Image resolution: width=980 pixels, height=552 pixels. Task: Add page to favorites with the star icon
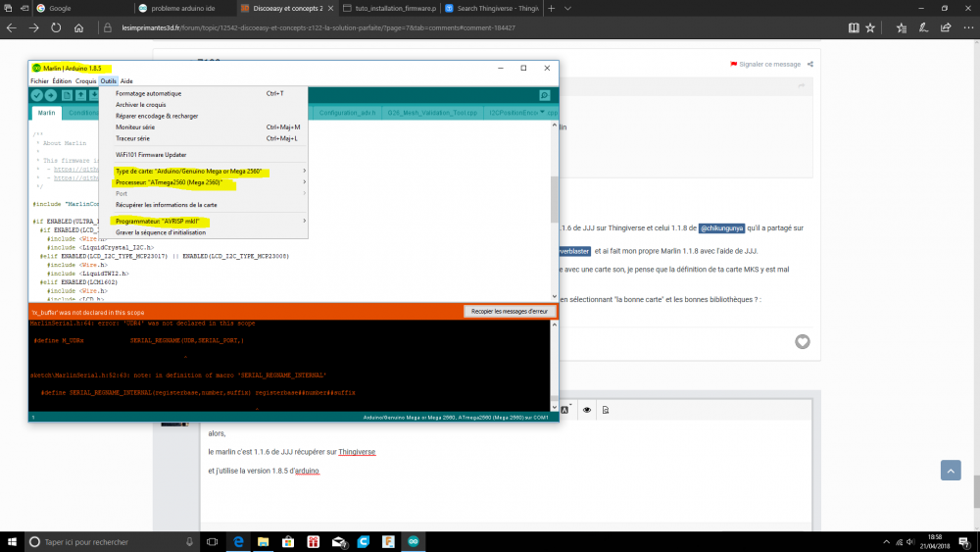(x=870, y=27)
